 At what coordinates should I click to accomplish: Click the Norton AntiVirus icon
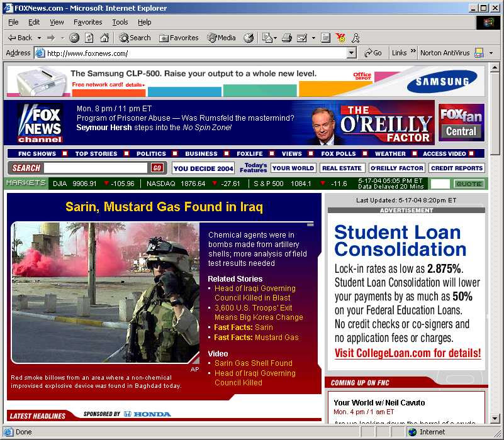tap(479, 53)
